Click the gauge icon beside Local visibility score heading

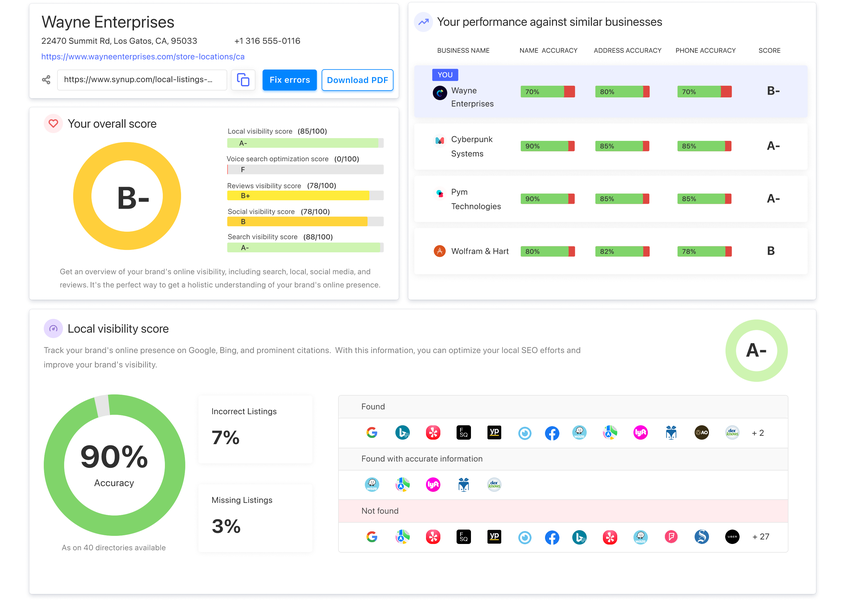pos(53,328)
